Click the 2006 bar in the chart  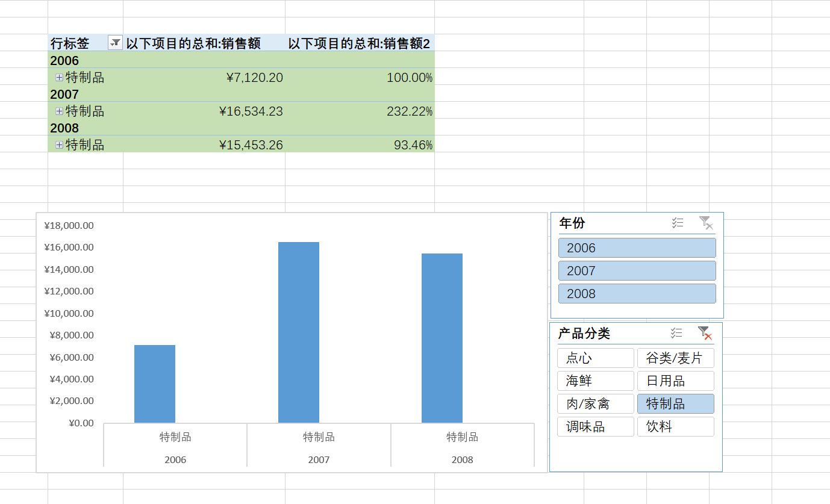[x=155, y=384]
